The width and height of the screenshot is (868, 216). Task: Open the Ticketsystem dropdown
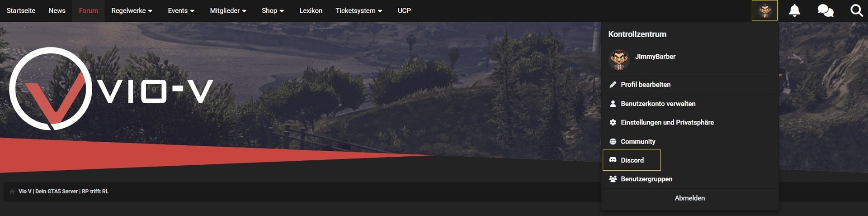pyautogui.click(x=359, y=10)
